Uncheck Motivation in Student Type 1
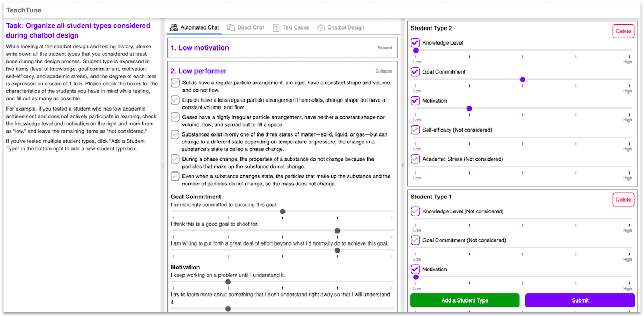Screen dimensions: 644x316 415,269
